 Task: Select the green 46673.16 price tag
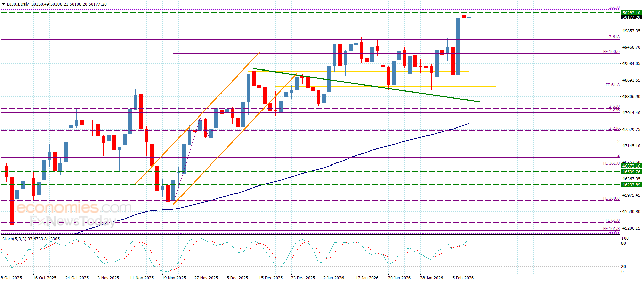631,166
